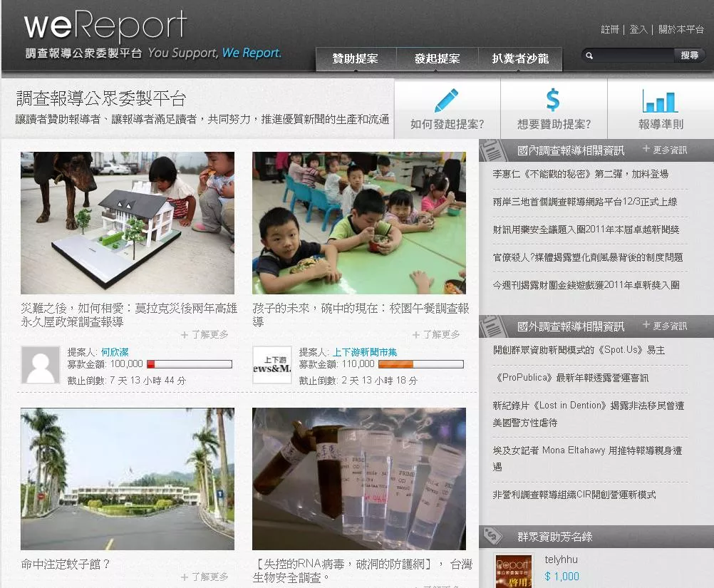Click the document icon beside 國內調查報導相關資訊
The width and height of the screenshot is (714, 588).
pos(493,150)
